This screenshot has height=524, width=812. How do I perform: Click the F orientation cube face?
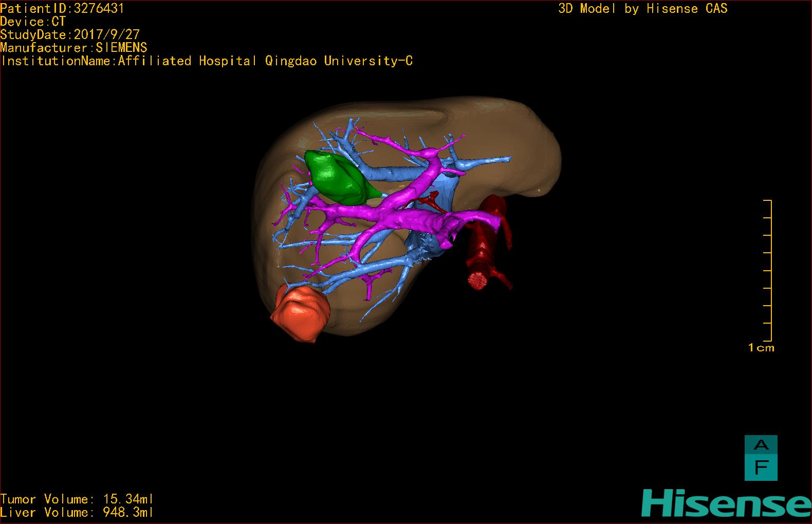pyautogui.click(x=761, y=467)
